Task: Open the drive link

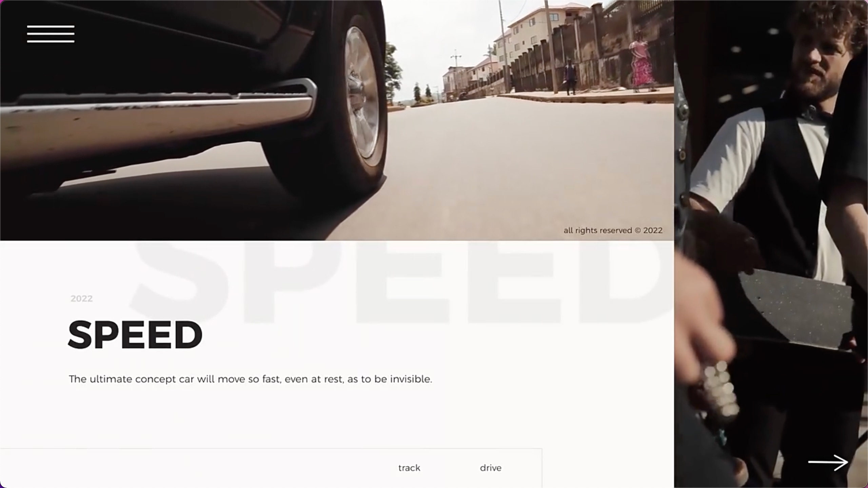Action: (x=491, y=468)
